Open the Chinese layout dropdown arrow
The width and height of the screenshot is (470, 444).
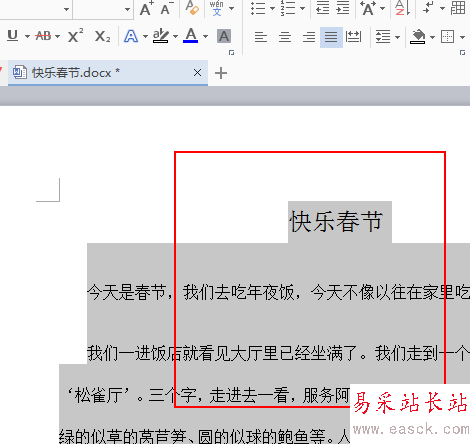click(x=382, y=8)
